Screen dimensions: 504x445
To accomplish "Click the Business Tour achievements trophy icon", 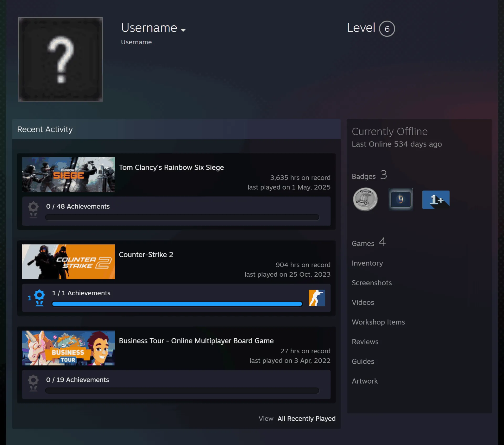I will [33, 383].
